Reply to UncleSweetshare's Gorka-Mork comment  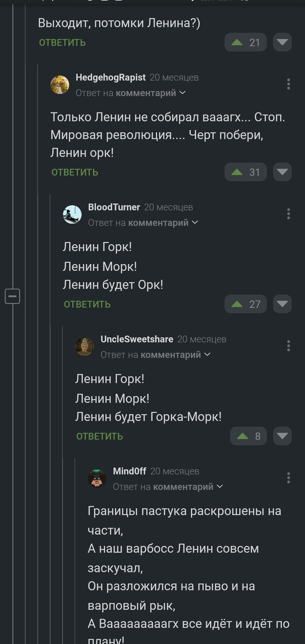click(100, 436)
